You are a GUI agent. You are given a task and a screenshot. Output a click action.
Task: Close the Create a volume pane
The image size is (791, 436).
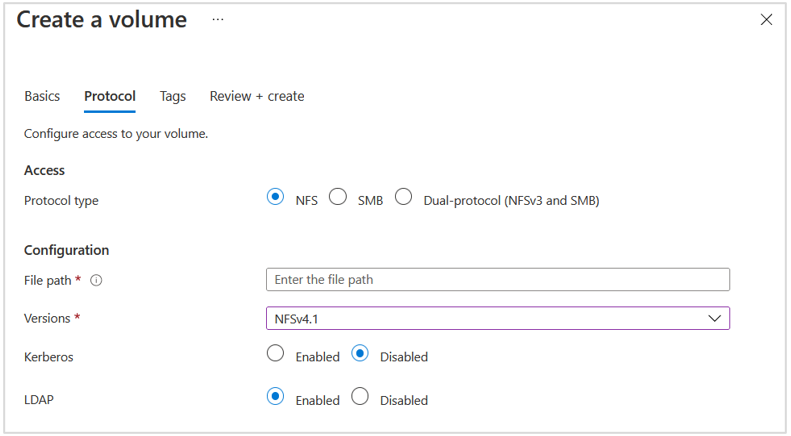coord(766,20)
